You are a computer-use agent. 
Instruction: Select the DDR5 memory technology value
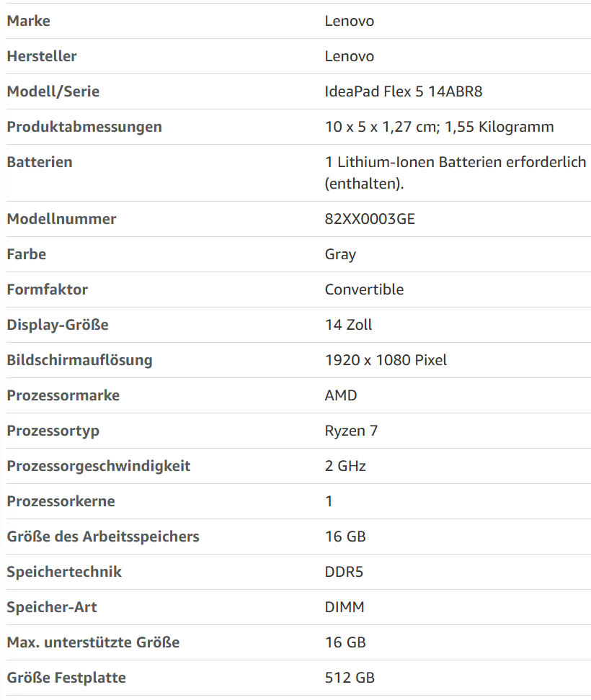344,571
